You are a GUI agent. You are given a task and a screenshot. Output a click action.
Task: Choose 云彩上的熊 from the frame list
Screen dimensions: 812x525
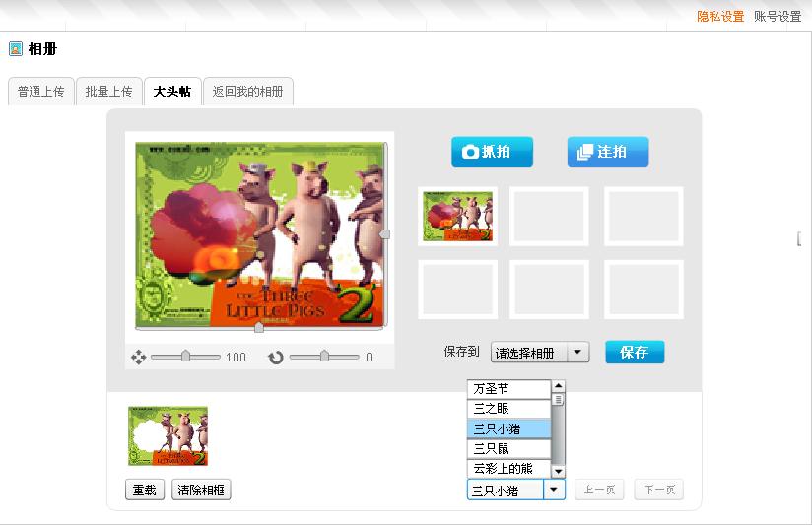pos(508,469)
